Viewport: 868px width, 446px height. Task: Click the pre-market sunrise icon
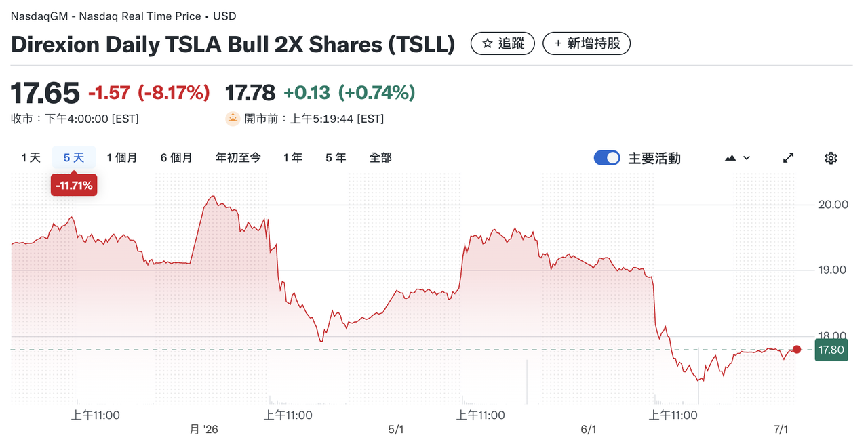[x=231, y=118]
